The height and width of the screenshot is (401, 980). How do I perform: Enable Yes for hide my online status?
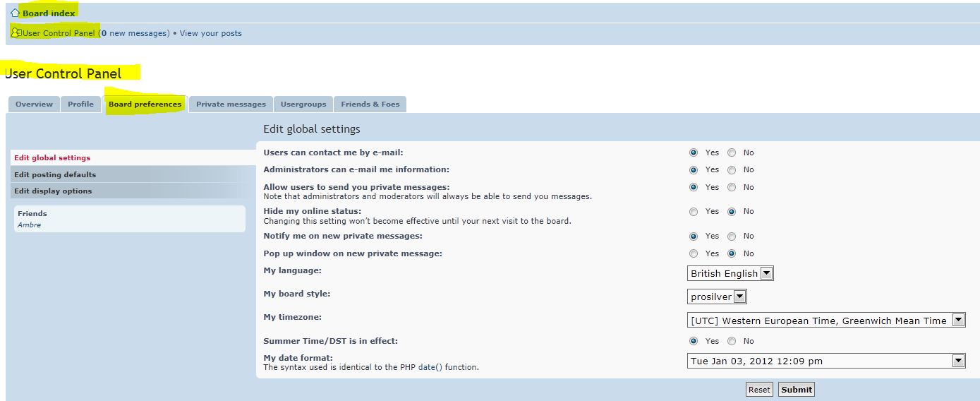(694, 211)
